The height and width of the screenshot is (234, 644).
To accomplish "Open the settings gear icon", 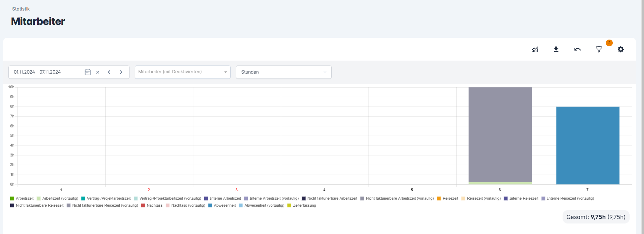I will (x=620, y=49).
